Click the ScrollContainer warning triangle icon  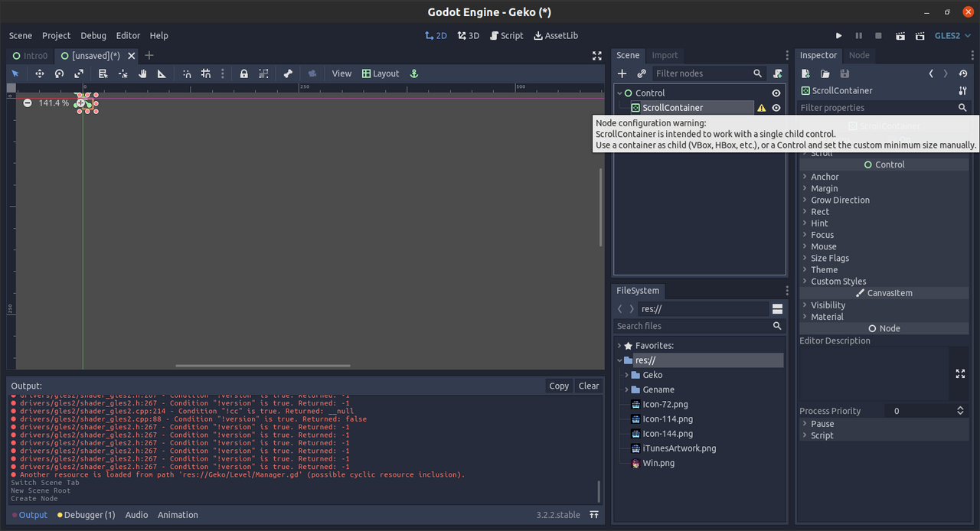click(761, 108)
